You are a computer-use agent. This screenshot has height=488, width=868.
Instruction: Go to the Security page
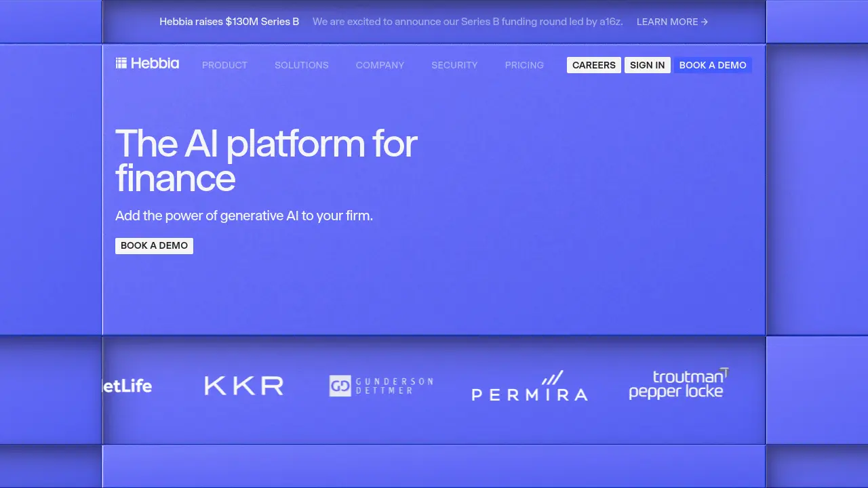pos(454,65)
